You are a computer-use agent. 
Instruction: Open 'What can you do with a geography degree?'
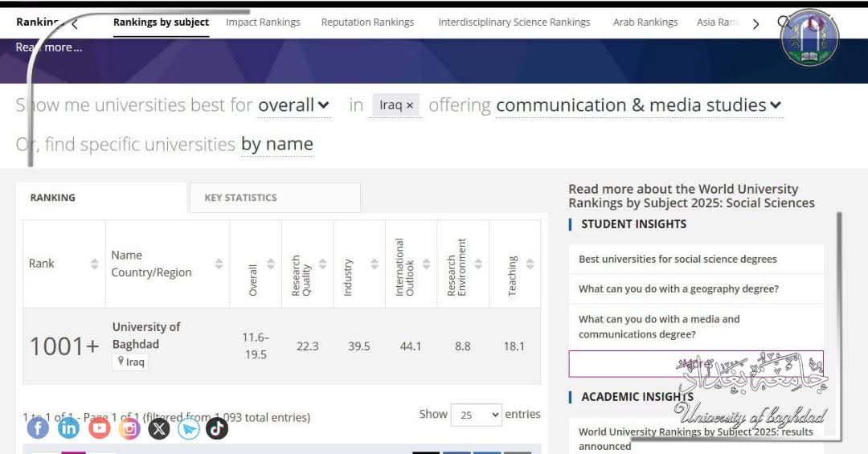coord(678,289)
